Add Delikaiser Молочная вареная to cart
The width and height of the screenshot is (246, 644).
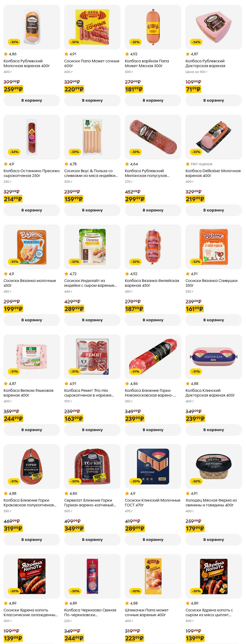(x=214, y=210)
